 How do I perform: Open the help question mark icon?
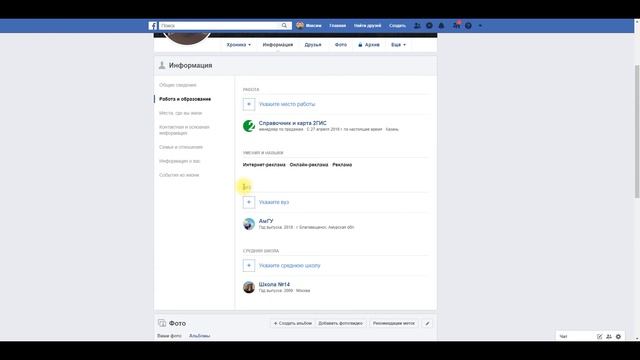click(x=469, y=26)
